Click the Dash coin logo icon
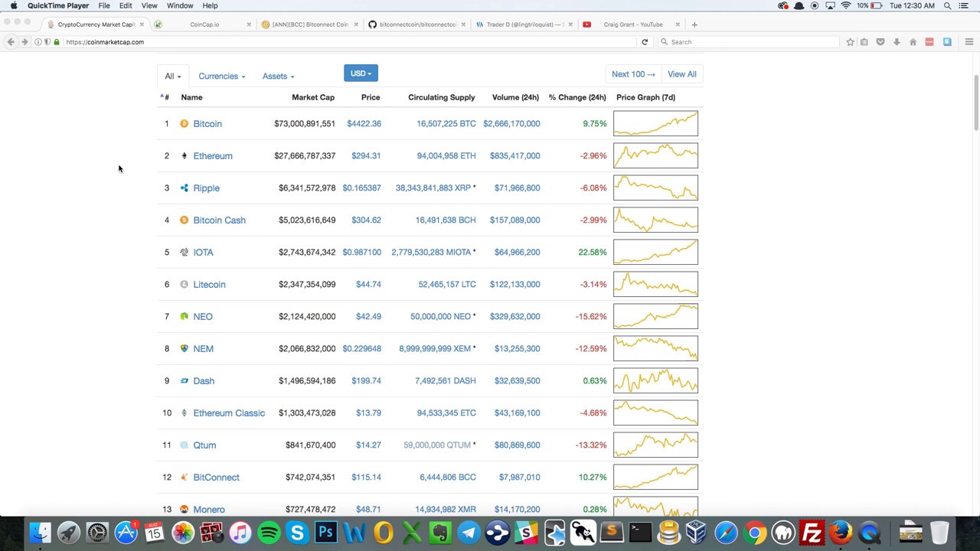The width and height of the screenshot is (980, 551). coord(184,380)
